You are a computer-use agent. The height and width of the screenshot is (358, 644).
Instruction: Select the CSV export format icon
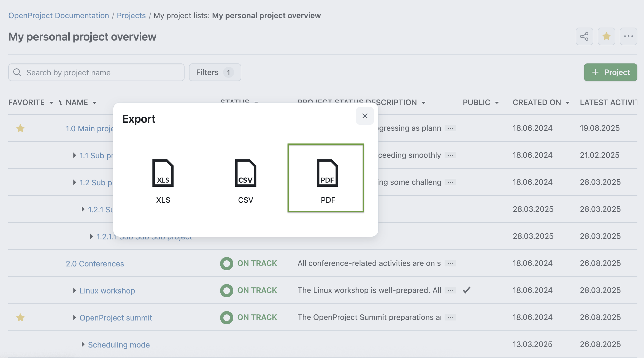[x=245, y=173]
